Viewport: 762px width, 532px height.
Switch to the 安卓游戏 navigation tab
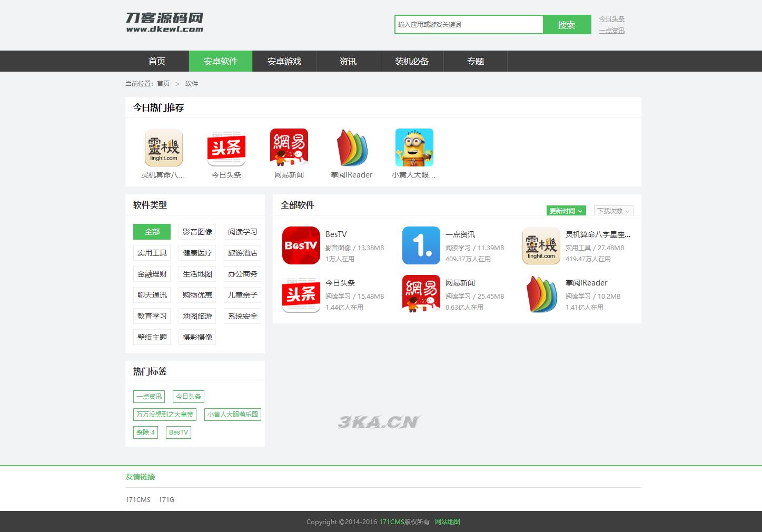point(284,61)
